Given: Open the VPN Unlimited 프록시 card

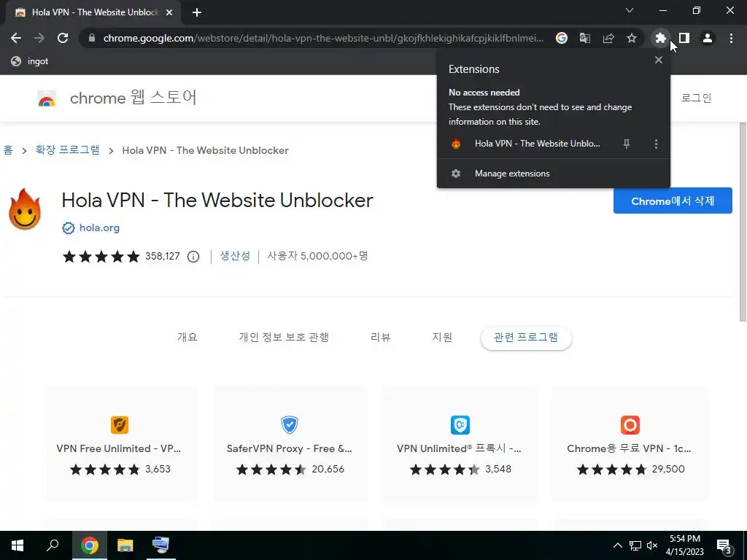Looking at the screenshot, I should pos(460,443).
